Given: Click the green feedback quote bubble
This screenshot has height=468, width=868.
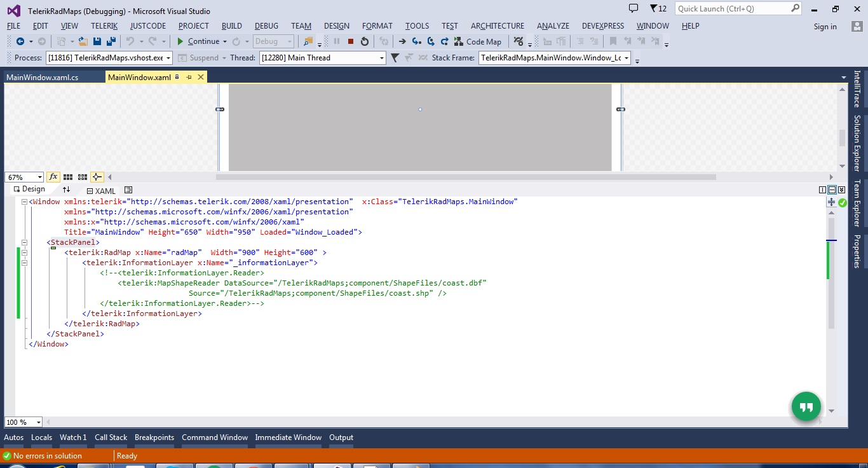Looking at the screenshot, I should tap(806, 406).
